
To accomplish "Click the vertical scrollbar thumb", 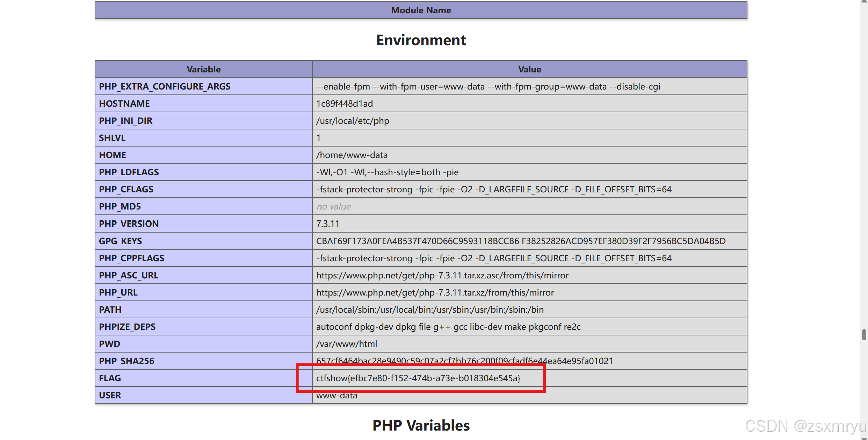I will (864, 334).
